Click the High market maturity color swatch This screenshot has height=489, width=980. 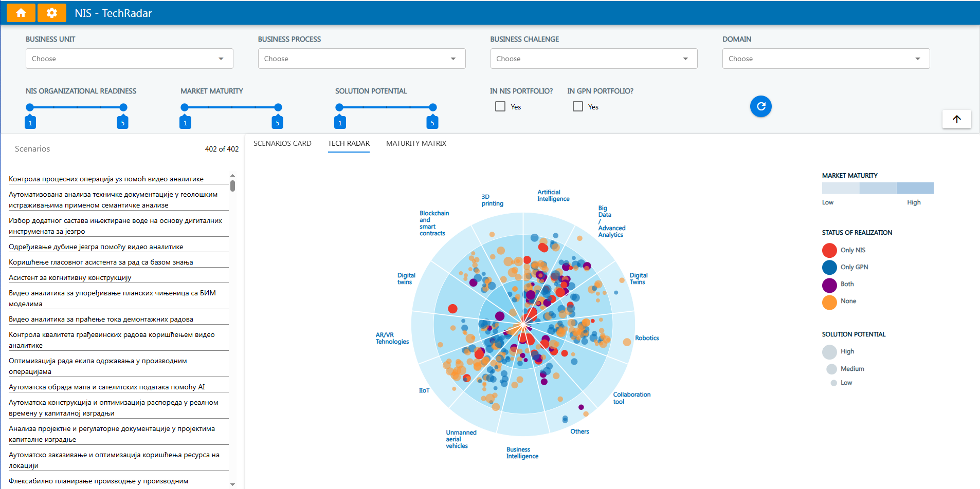tap(915, 188)
